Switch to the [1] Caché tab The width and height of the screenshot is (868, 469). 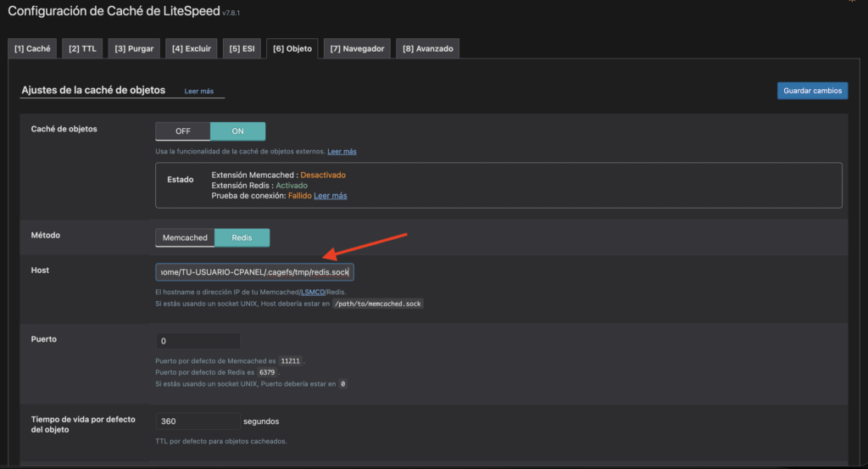tap(32, 49)
